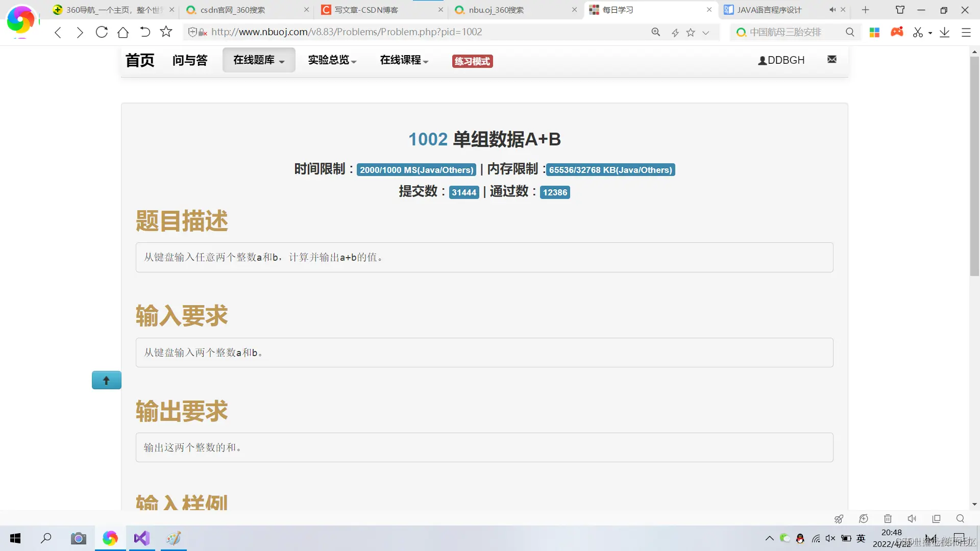Expand the 在线题库 dropdown menu
980x551 pixels.
(258, 60)
